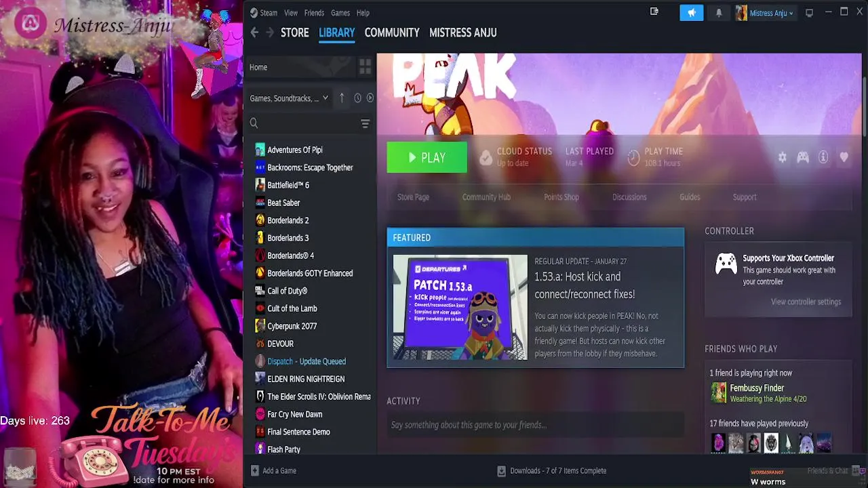
Task: Open the 1.53.a patch thumbnail
Action: pyautogui.click(x=460, y=307)
